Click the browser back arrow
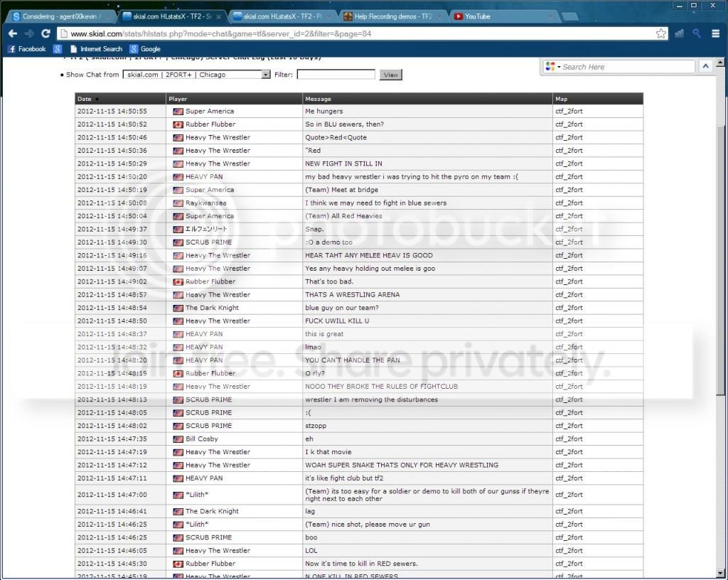Viewport: 728px width, 580px height. coord(13,33)
